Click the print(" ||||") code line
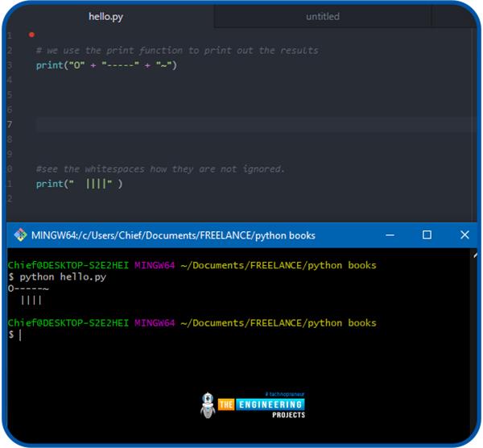483x448 pixels. click(79, 184)
